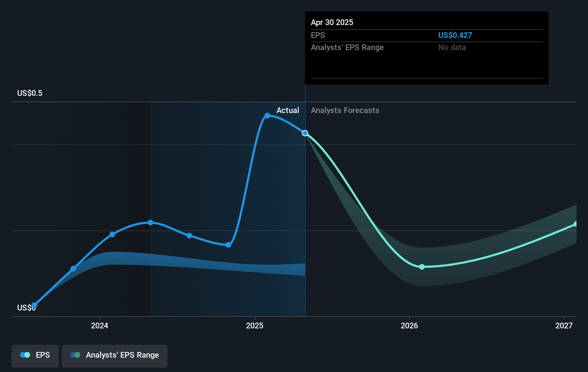Click the EPS data point just after 2024
Screen dimensions: 588x372
pos(112,234)
